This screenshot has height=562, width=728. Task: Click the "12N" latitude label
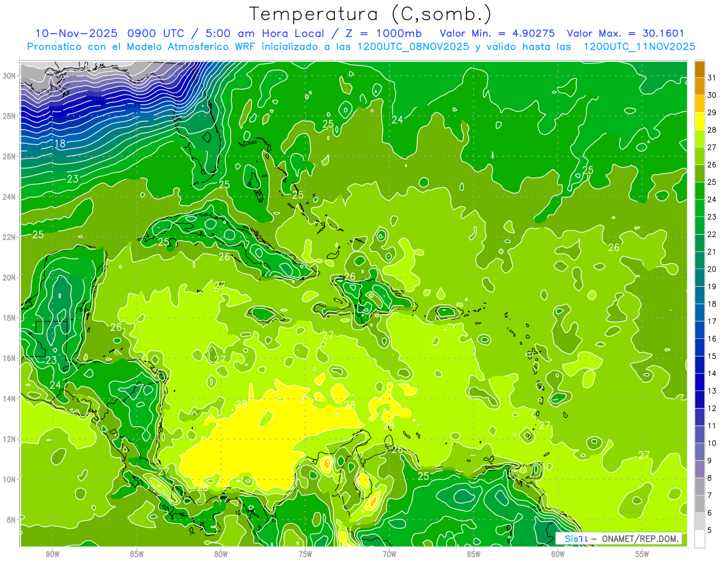pyautogui.click(x=10, y=439)
